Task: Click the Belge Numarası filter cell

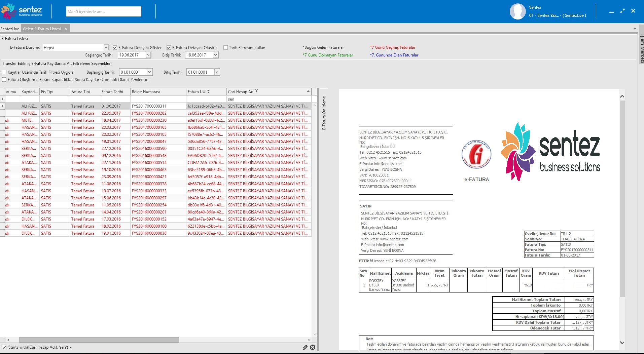Action: (158, 99)
